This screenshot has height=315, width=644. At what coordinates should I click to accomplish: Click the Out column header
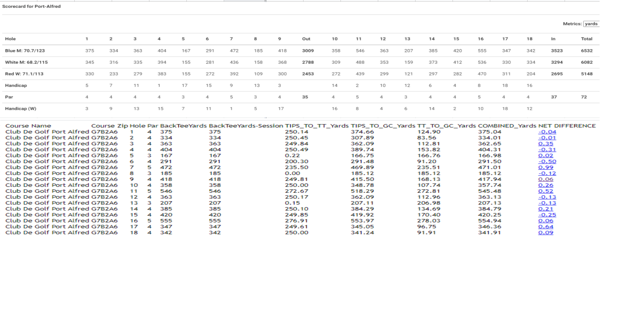click(x=306, y=39)
